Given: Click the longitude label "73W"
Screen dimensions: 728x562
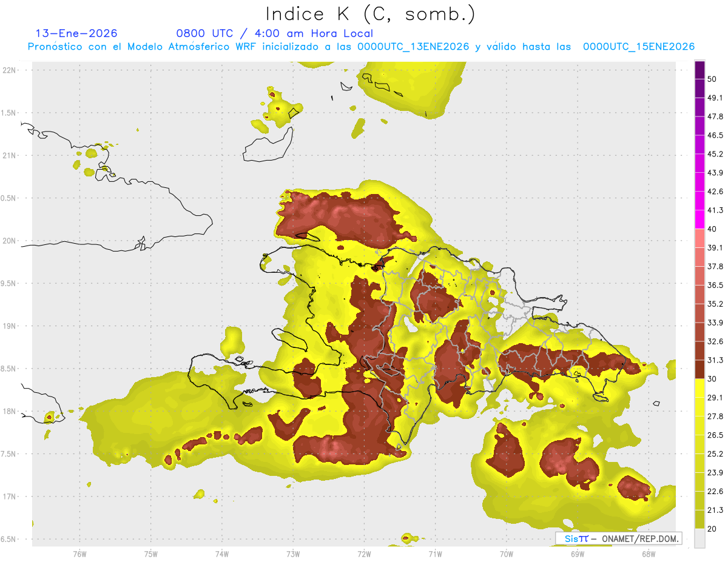Looking at the screenshot, I should point(293,554).
